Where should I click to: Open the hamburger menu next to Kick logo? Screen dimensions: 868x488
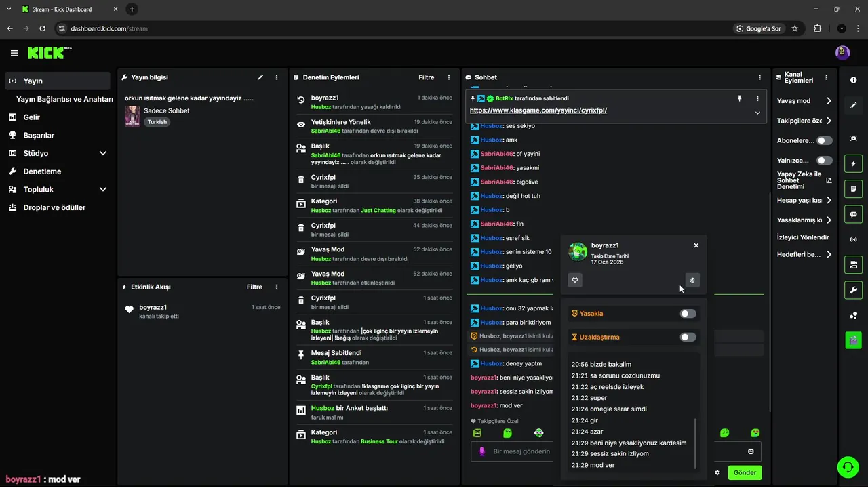14,53
